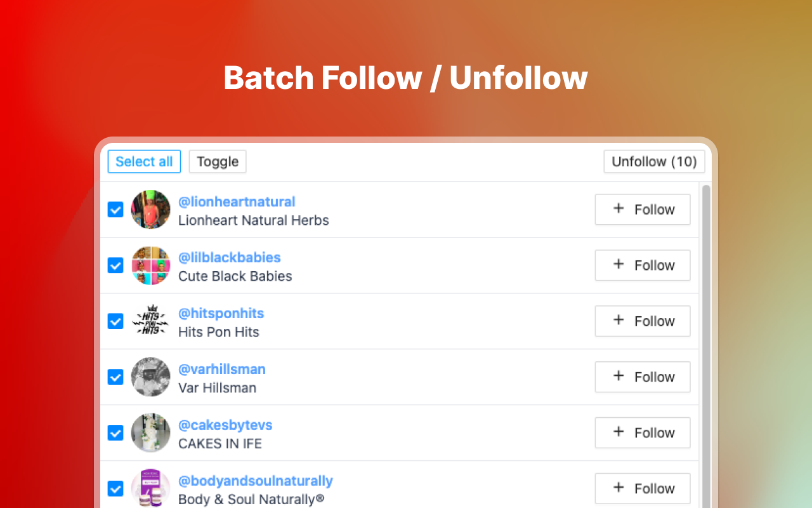Click the plus icon on @hitsponhits Follow button
The height and width of the screenshot is (508, 812).
(617, 321)
